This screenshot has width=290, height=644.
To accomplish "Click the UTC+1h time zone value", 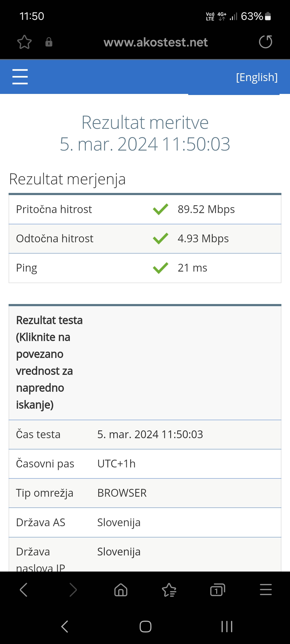I will coord(116,464).
